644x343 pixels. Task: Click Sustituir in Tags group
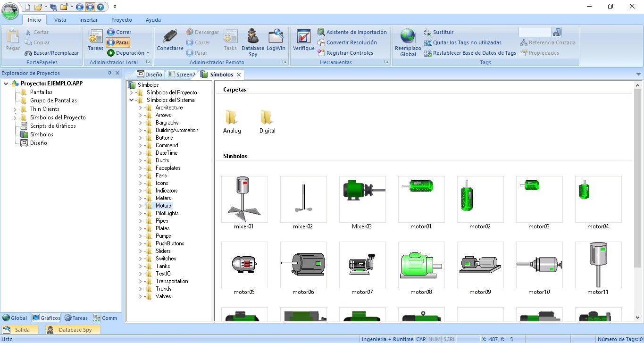(439, 32)
